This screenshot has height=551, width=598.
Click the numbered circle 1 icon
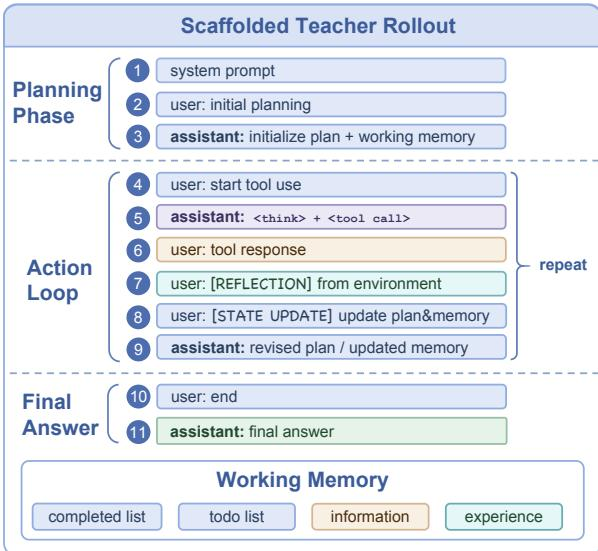138,71
